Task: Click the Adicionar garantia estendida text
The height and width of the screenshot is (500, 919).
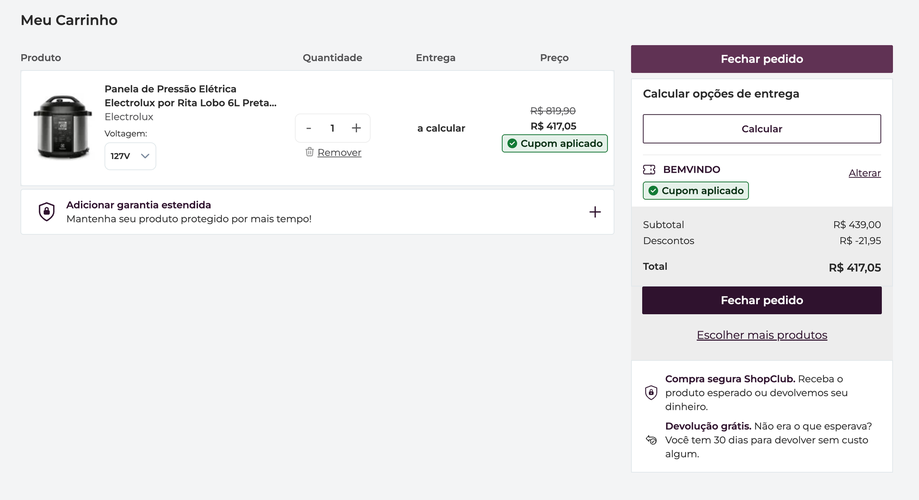Action: pyautogui.click(x=138, y=205)
